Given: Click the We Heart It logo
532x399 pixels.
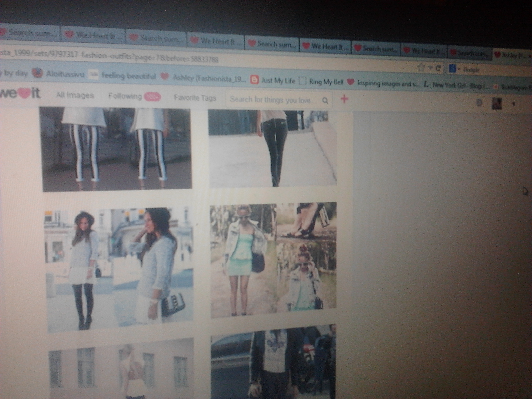Looking at the screenshot, I should (x=20, y=93).
